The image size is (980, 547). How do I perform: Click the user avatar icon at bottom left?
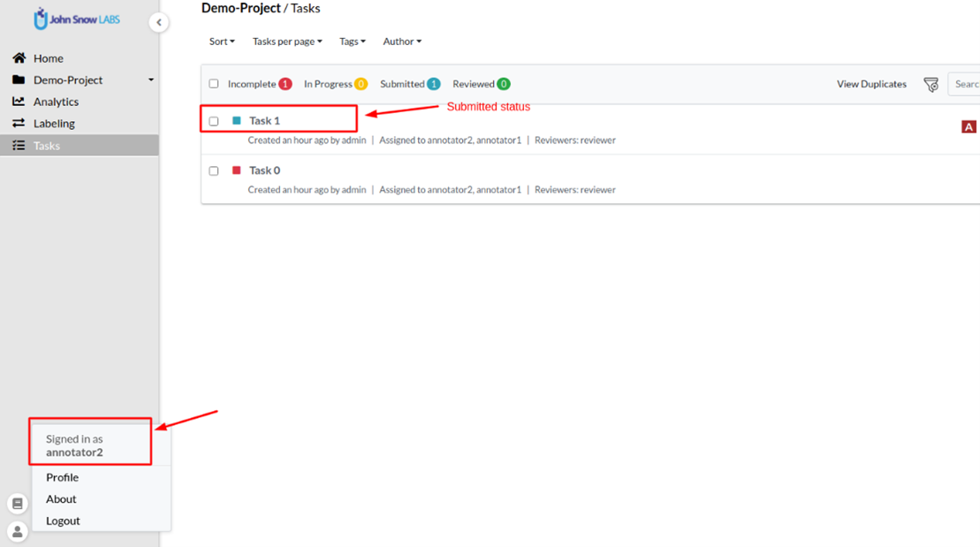click(17, 531)
